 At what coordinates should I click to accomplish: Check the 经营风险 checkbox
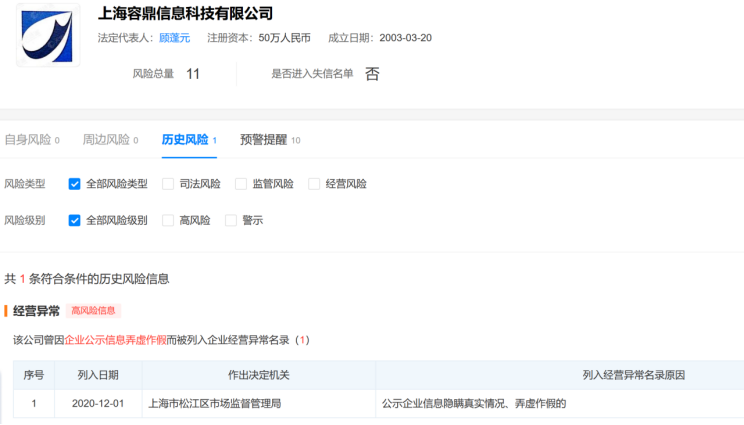click(x=314, y=184)
